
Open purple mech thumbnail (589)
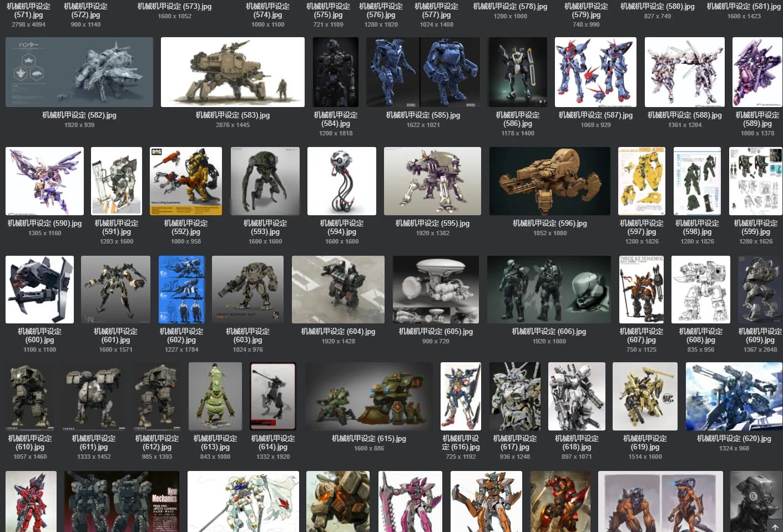[x=757, y=72]
